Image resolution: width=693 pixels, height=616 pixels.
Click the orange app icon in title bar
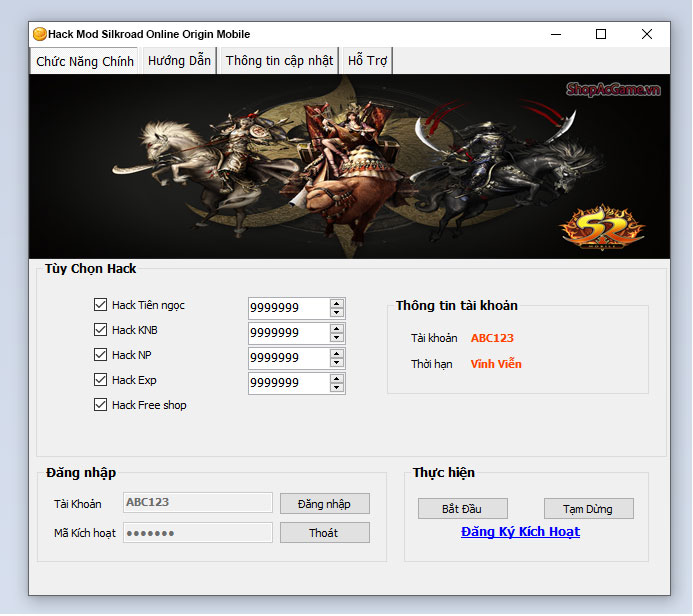[39, 34]
